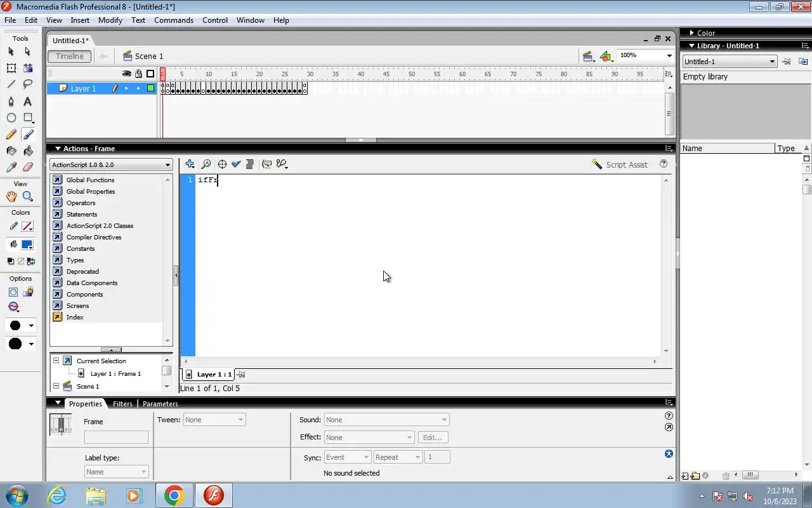Click the Edit Symbols icon
Image resolution: width=812 pixels, height=508 pixels.
tap(606, 57)
